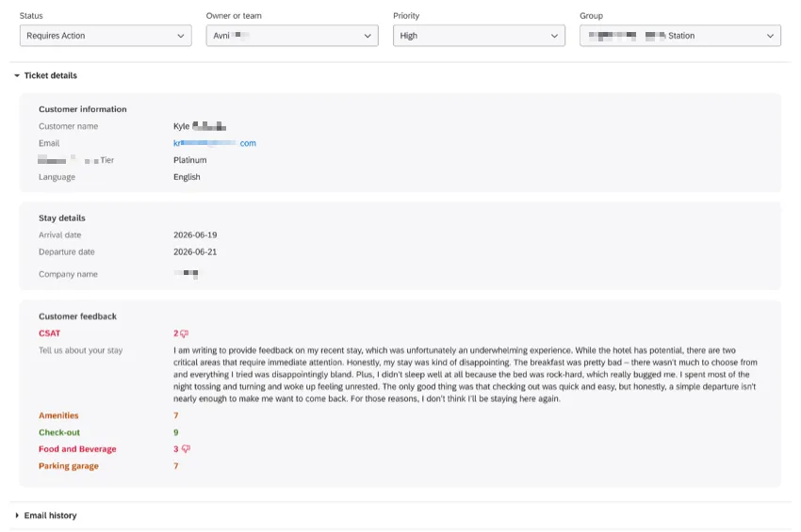801x532 pixels.
Task: Click the Amenities score value 7
Action: (175, 415)
